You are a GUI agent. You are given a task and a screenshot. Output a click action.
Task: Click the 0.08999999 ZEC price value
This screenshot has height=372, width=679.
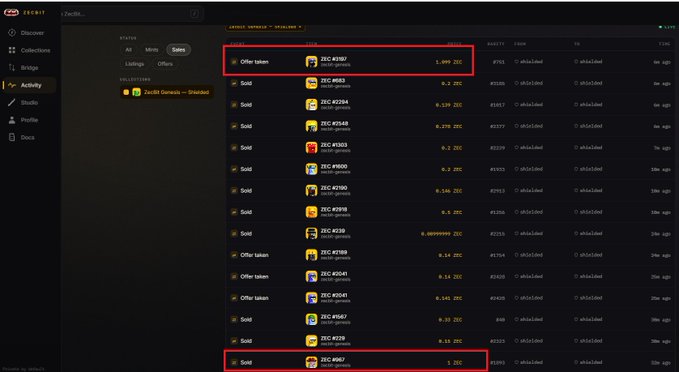(441, 234)
